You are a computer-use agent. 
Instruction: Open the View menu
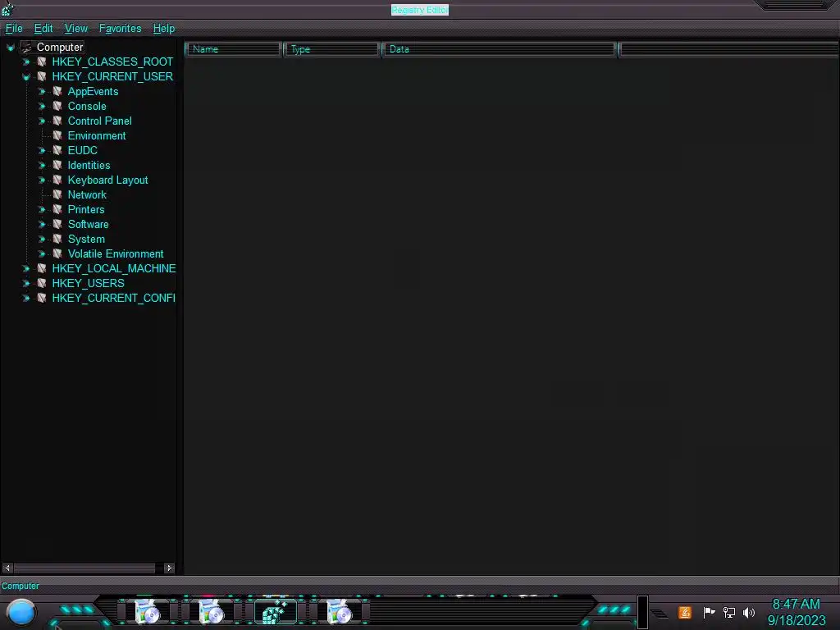pyautogui.click(x=76, y=29)
